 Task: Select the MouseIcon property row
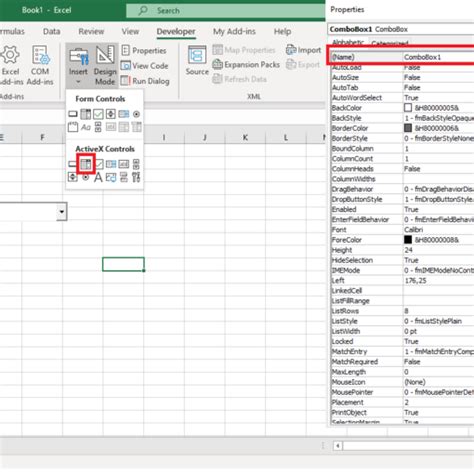coord(402,382)
